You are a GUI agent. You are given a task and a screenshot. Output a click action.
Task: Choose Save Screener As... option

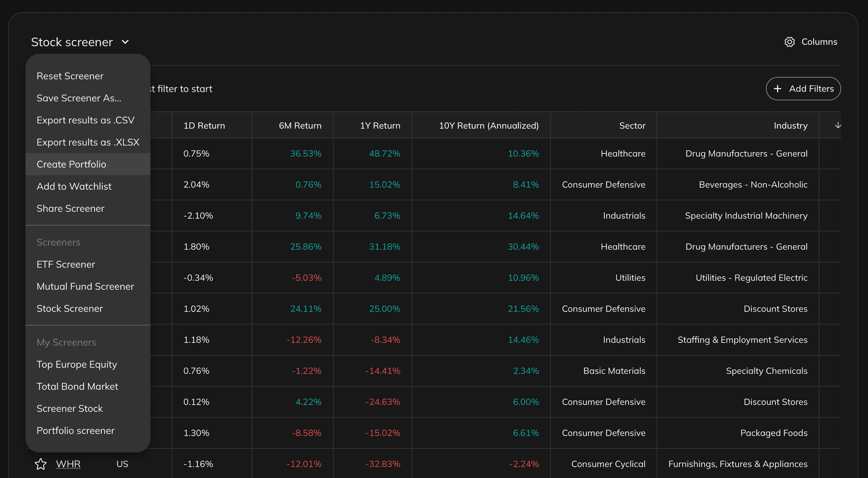[79, 98]
